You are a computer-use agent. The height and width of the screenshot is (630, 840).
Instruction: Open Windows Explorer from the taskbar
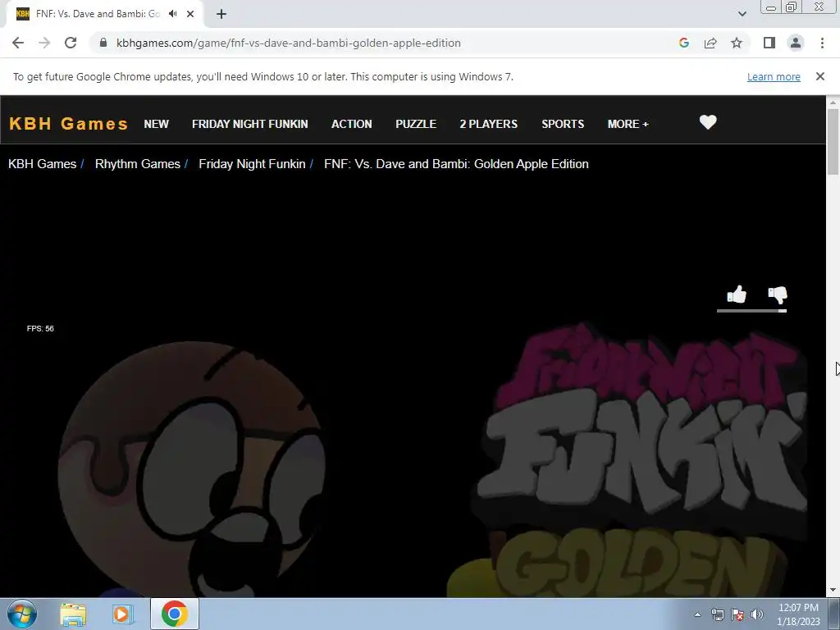(x=73, y=614)
